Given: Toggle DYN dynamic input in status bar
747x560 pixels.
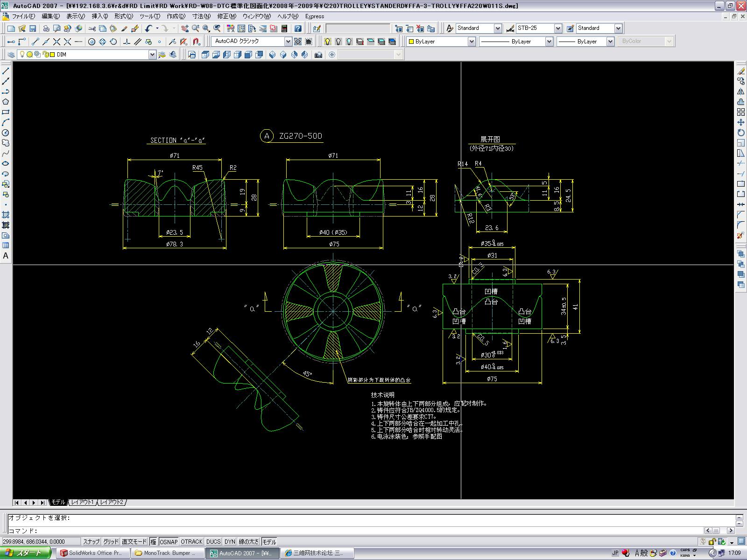Looking at the screenshot, I should [230, 542].
